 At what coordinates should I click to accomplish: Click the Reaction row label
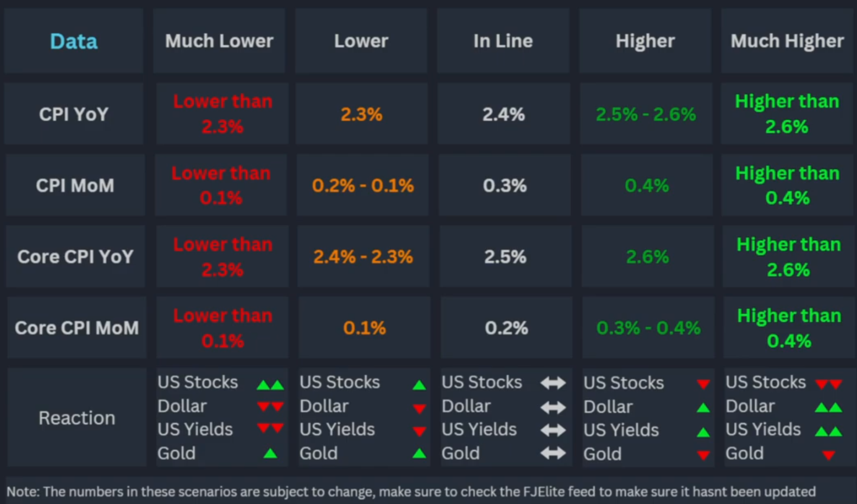click(x=77, y=418)
